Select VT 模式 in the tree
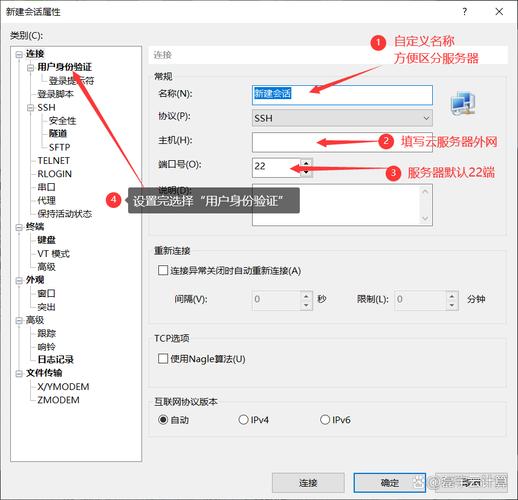 [53, 254]
